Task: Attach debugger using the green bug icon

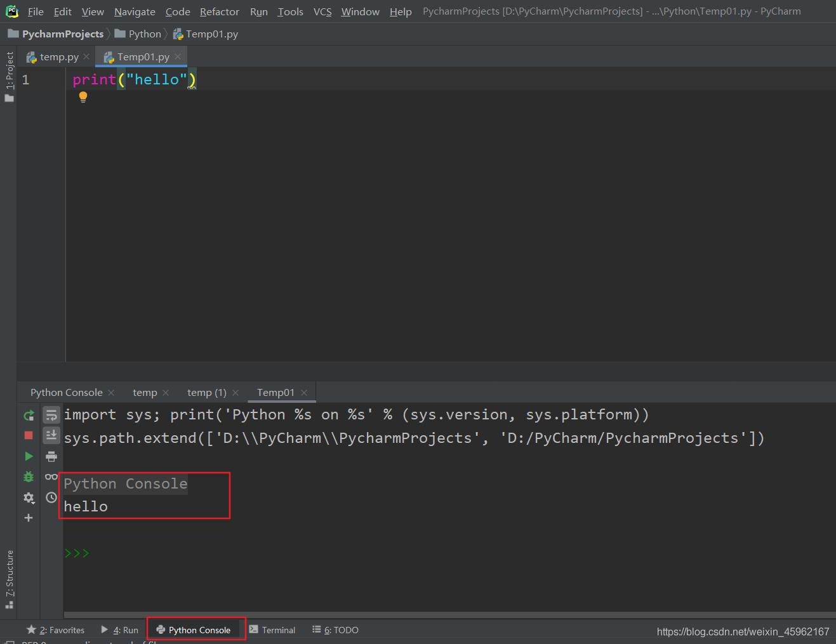Action: tap(29, 476)
